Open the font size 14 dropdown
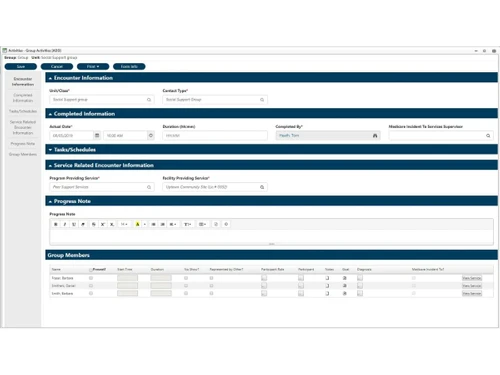This screenshot has width=500, height=375. (124, 224)
